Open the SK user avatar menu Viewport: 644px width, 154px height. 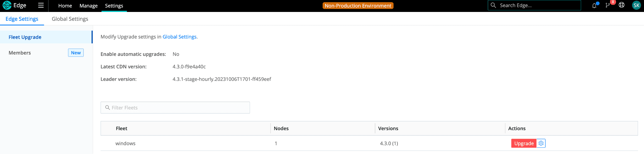coord(636,5)
